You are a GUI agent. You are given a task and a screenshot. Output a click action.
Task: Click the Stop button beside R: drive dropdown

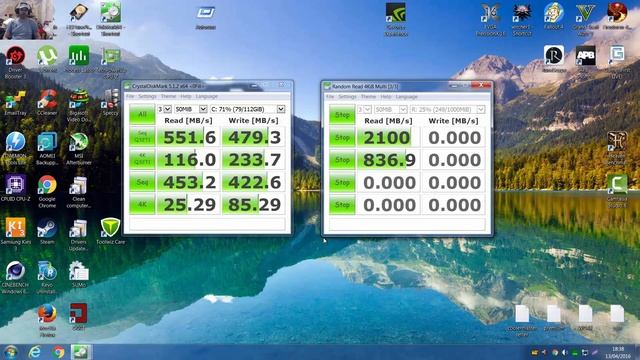coord(342,115)
